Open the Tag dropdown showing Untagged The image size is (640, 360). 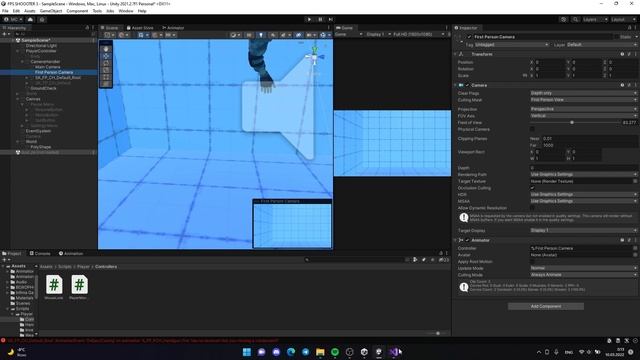511,44
